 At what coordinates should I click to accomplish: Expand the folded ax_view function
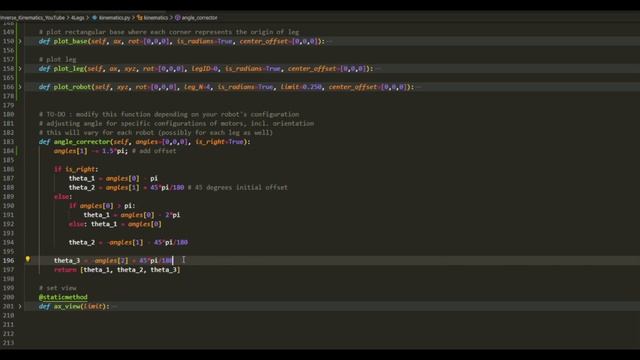(20, 306)
